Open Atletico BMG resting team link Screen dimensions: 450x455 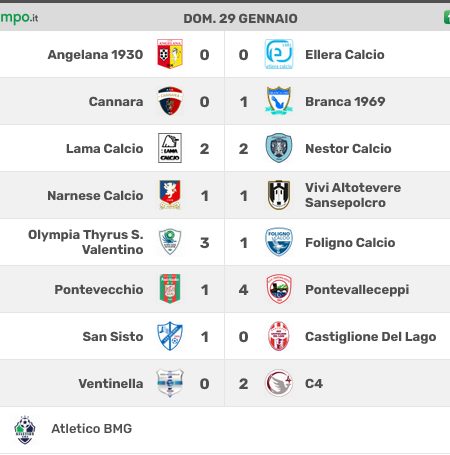[x=92, y=429]
